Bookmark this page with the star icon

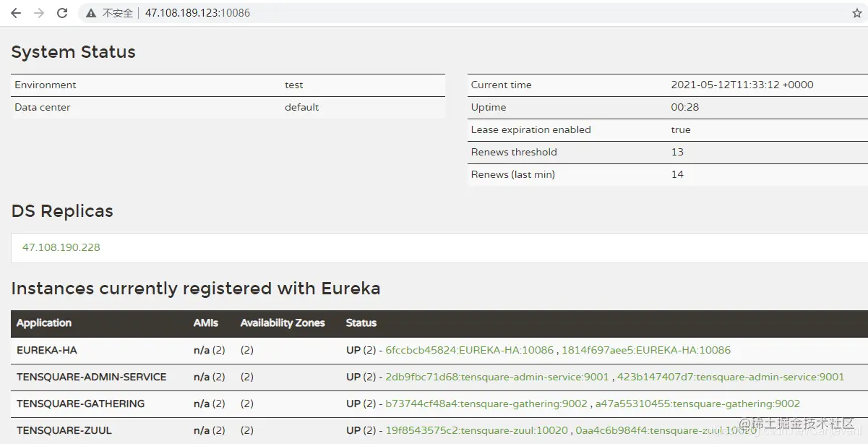click(857, 13)
